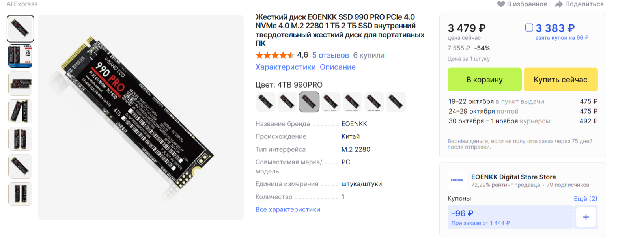Expand Все характеристики list

tap(288, 209)
